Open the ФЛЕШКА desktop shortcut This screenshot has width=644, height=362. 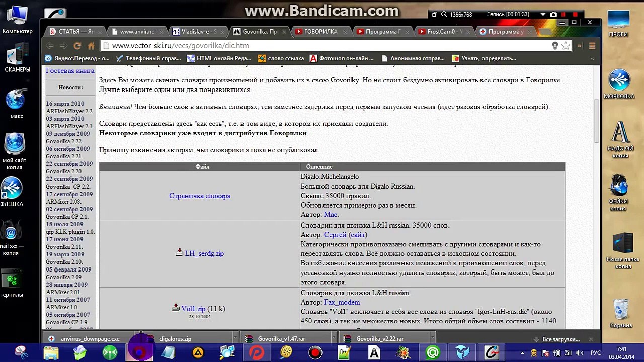[x=12, y=193]
